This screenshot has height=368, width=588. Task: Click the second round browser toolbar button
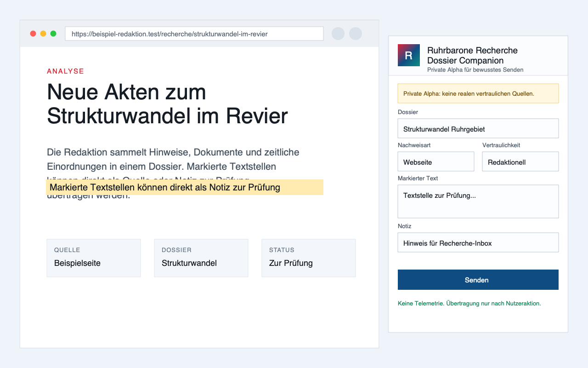click(356, 34)
